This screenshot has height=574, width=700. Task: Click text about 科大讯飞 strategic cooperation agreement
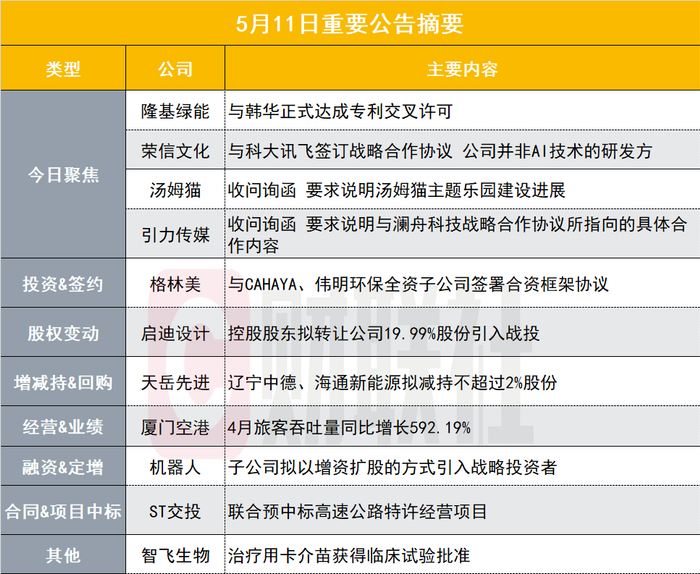440,151
